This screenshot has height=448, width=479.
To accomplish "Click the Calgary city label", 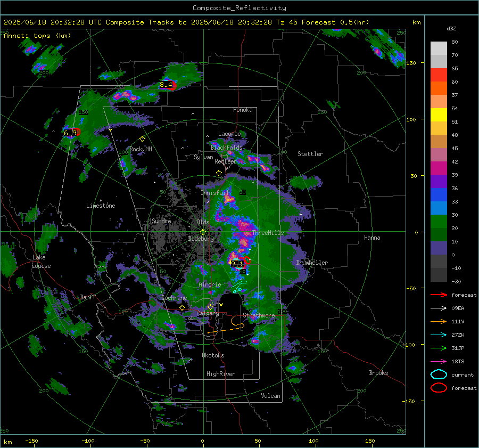I will click(x=208, y=313).
